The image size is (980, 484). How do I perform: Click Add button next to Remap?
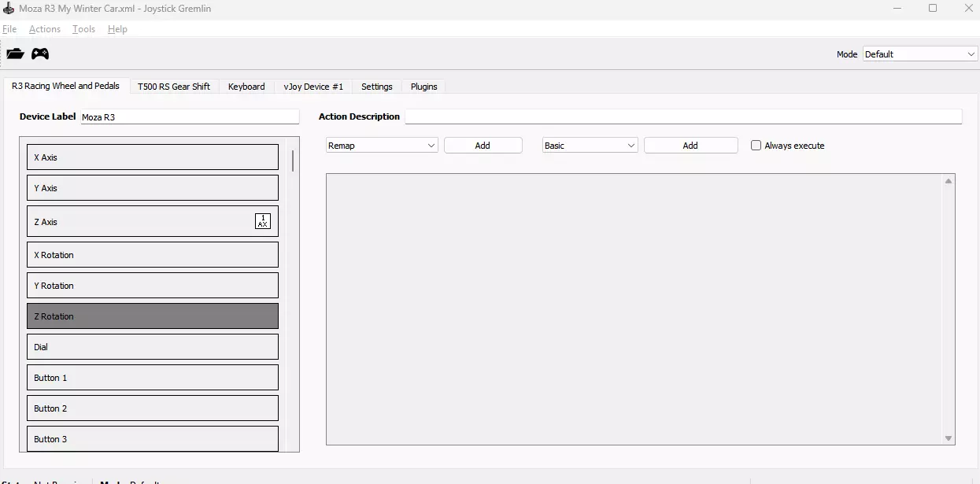(483, 146)
